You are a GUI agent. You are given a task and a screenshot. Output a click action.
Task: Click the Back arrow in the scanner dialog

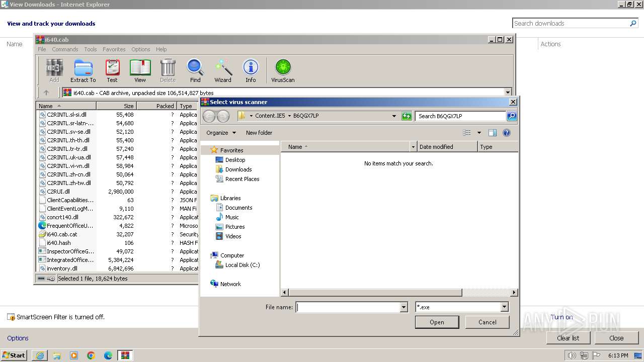209,116
